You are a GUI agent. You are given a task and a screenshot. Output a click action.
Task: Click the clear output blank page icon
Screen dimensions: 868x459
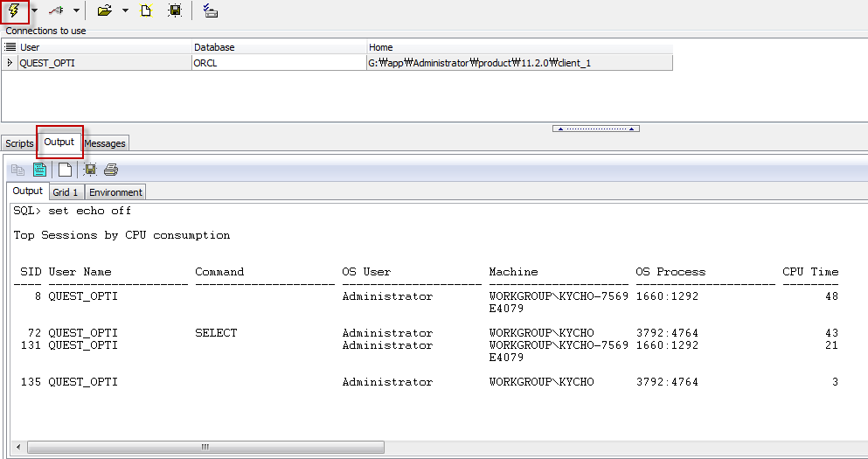click(x=65, y=170)
